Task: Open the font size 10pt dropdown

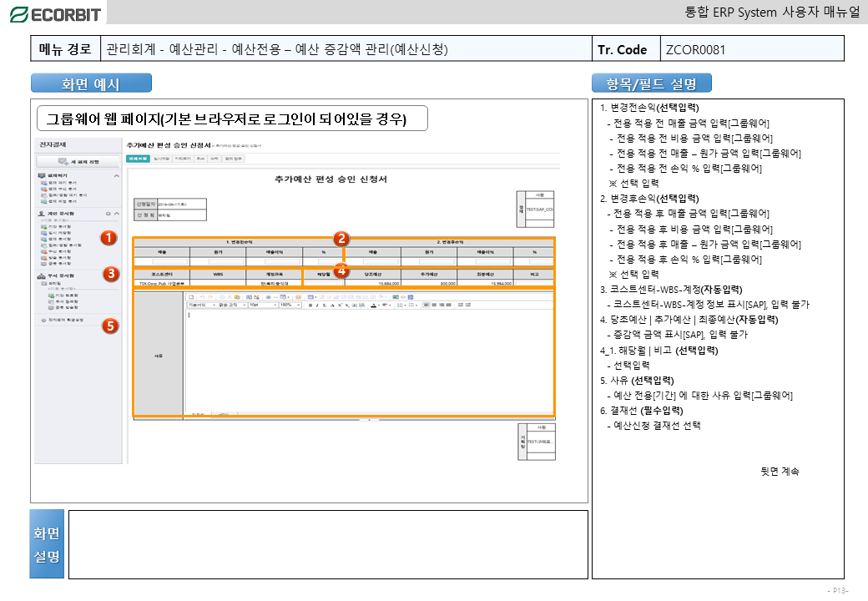Action: click(263, 306)
